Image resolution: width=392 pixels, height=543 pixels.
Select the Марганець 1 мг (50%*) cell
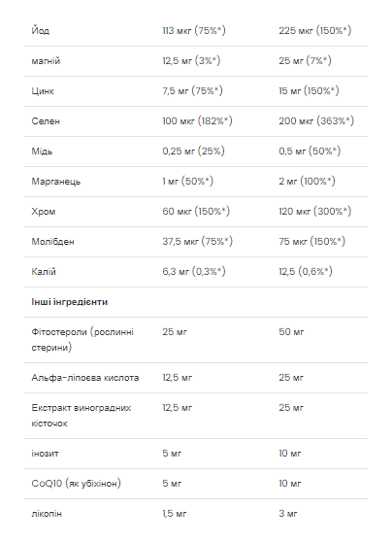187,181
